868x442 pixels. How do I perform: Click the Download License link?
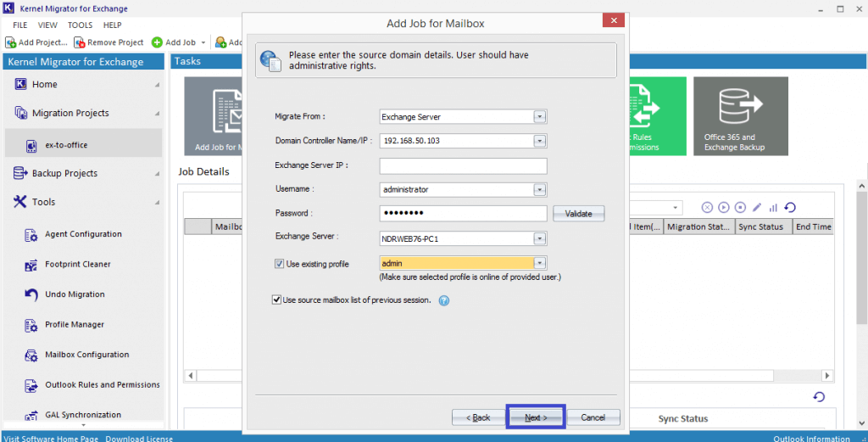(x=140, y=438)
